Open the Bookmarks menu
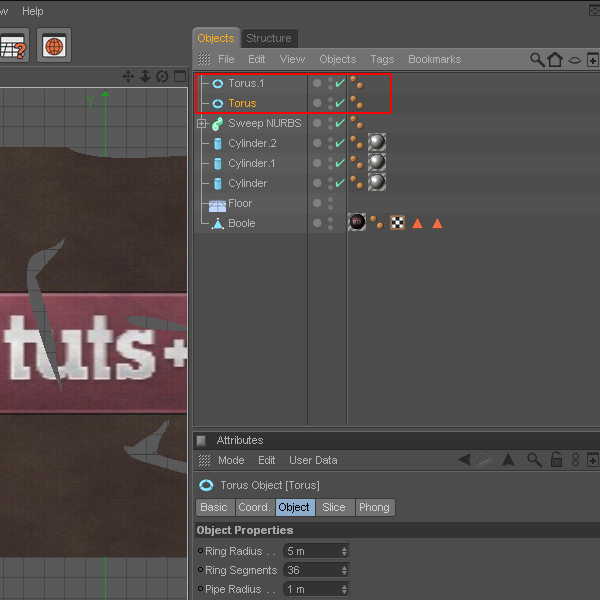Image resolution: width=600 pixels, height=600 pixels. click(435, 59)
